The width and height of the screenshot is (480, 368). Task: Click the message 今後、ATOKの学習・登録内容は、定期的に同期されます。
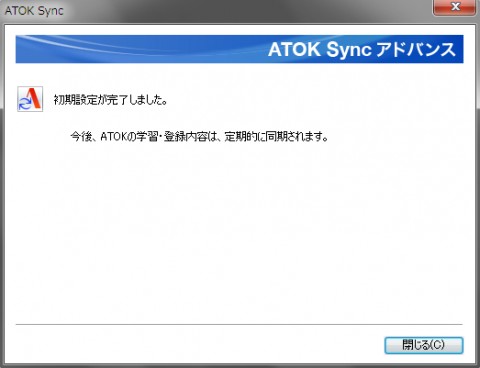199,136
